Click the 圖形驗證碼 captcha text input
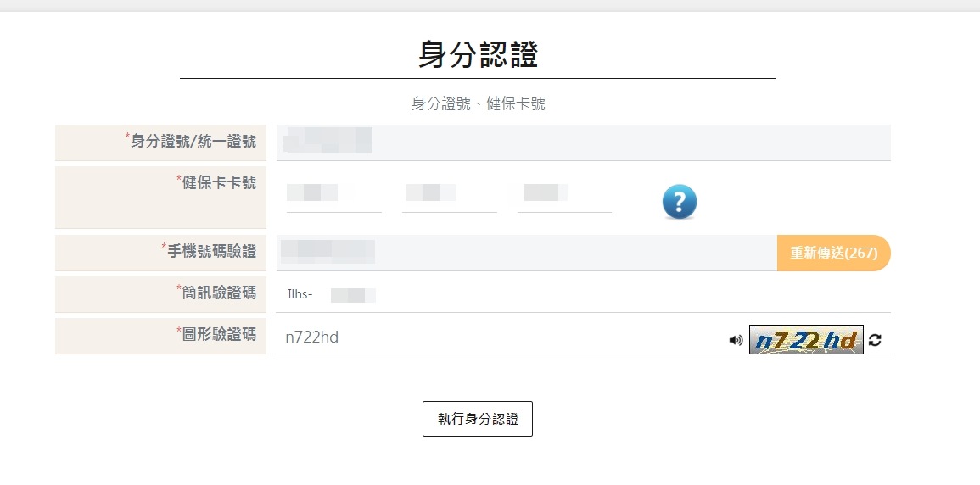The width and height of the screenshot is (980, 485). coord(501,337)
